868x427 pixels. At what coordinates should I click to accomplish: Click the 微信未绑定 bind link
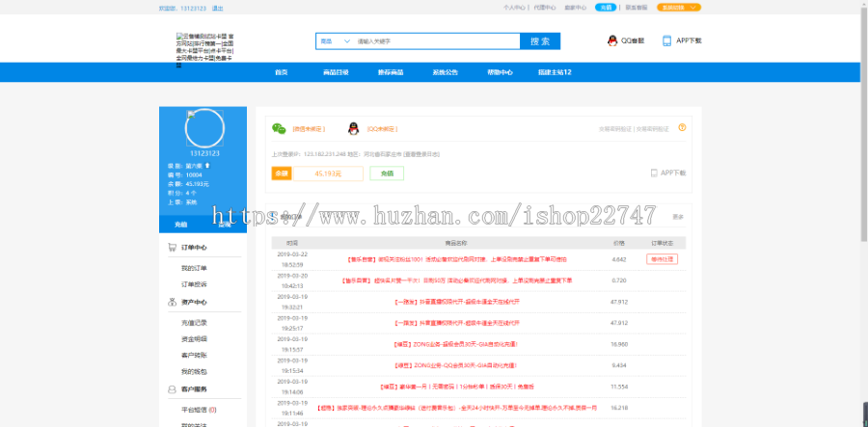coord(309,129)
